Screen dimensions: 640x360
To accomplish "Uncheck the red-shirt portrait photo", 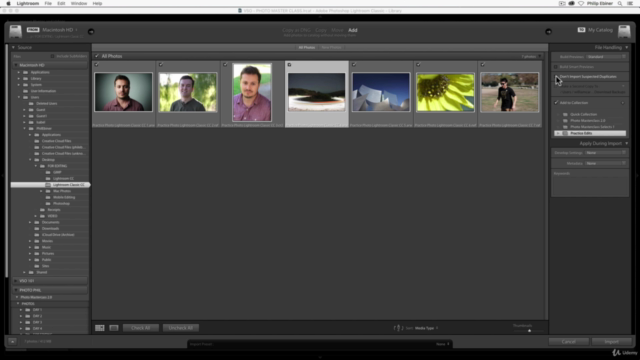I will click(97, 64).
